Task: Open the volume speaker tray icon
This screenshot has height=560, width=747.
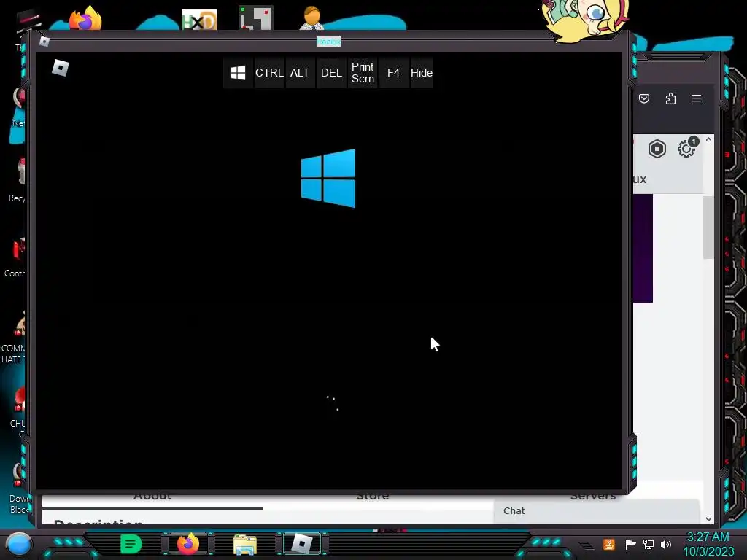Action: coord(666,544)
